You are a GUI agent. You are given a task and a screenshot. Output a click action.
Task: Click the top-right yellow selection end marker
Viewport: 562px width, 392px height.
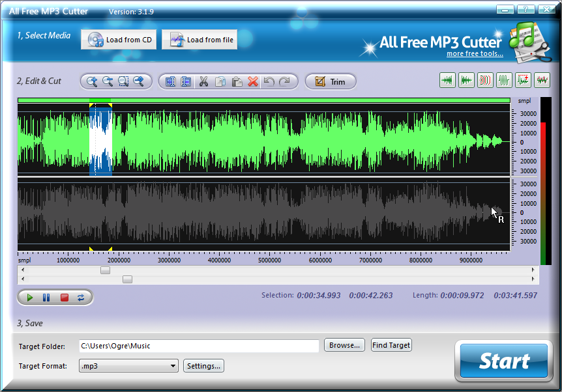tap(110, 105)
